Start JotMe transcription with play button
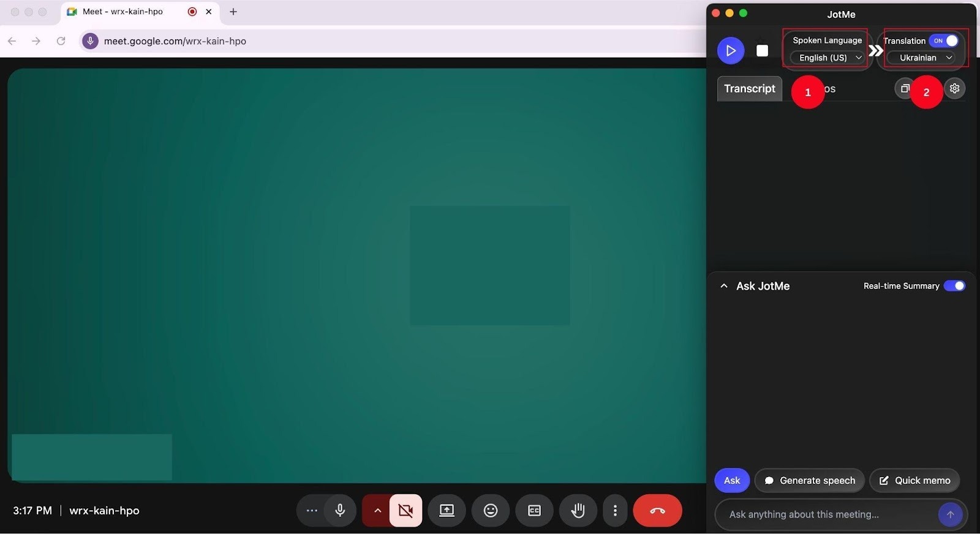This screenshot has width=980, height=534. [731, 51]
